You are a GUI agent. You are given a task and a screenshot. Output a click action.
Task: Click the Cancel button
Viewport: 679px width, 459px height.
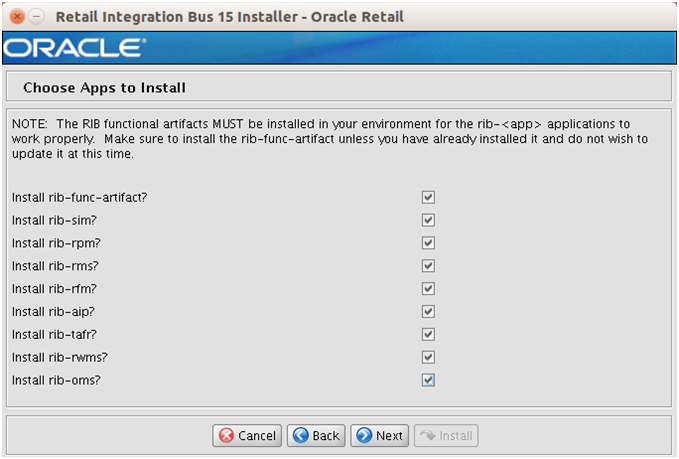click(x=247, y=436)
